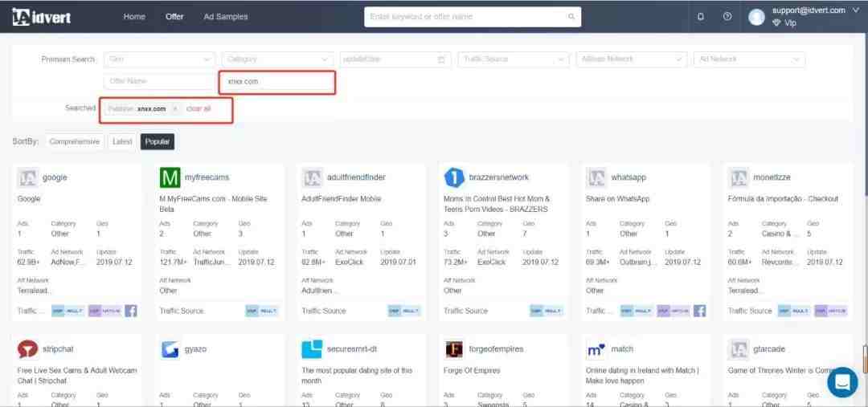Open the Category dropdown
Screen dimensions: 868x407
click(277, 59)
